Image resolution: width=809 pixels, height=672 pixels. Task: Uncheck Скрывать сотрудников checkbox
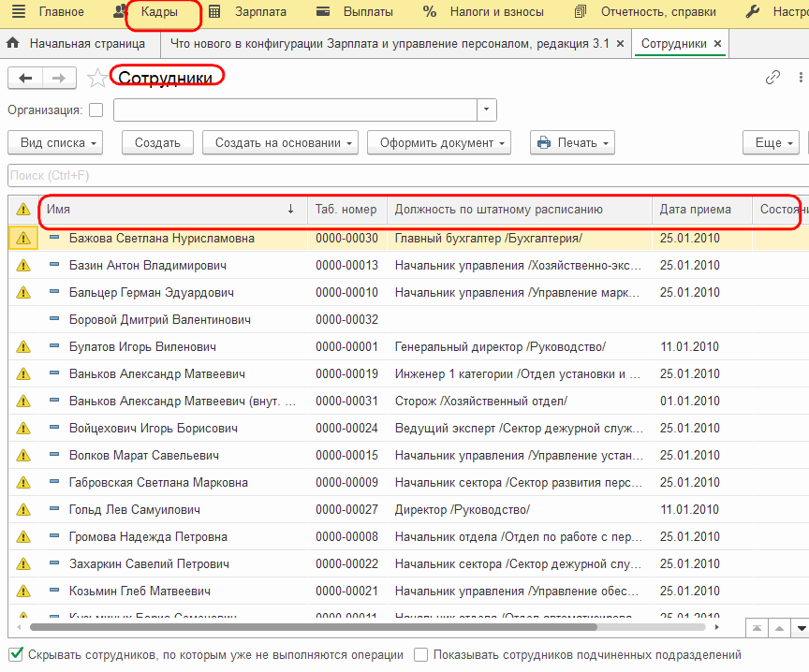(x=16, y=654)
